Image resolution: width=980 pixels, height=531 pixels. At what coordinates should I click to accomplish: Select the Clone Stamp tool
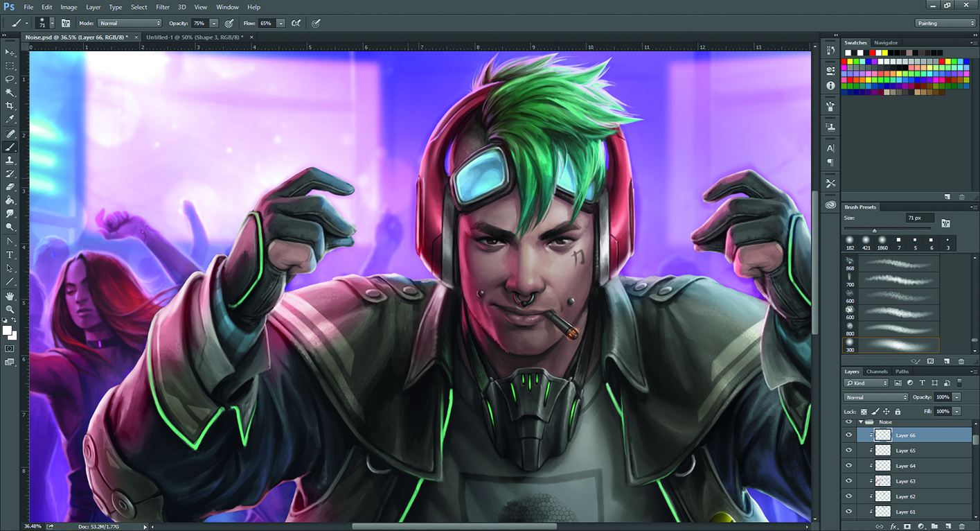tap(10, 160)
